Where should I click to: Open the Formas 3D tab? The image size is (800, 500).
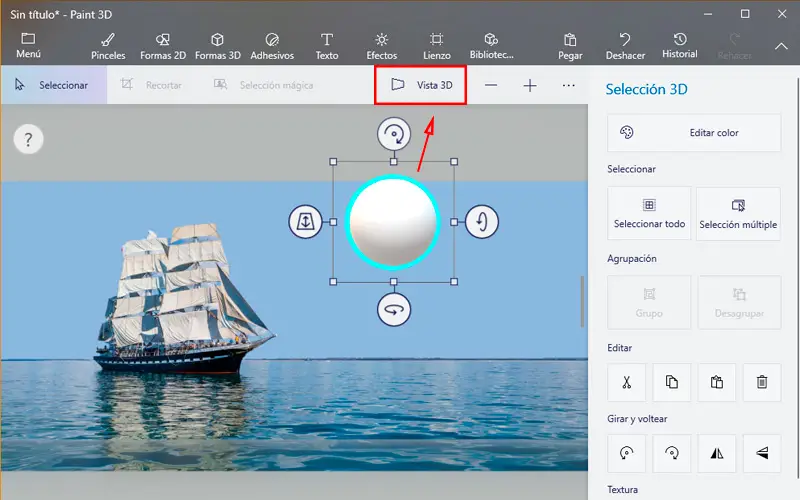pos(218,46)
